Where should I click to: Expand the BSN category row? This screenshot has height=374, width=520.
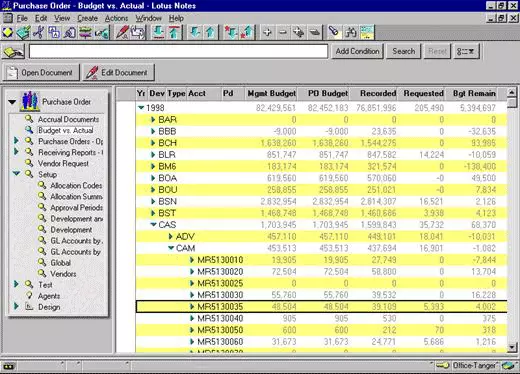tap(153, 201)
